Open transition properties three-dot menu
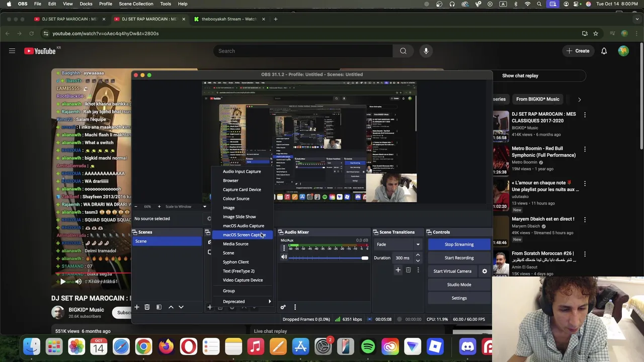Screen dimensions: 644x362 418,270
